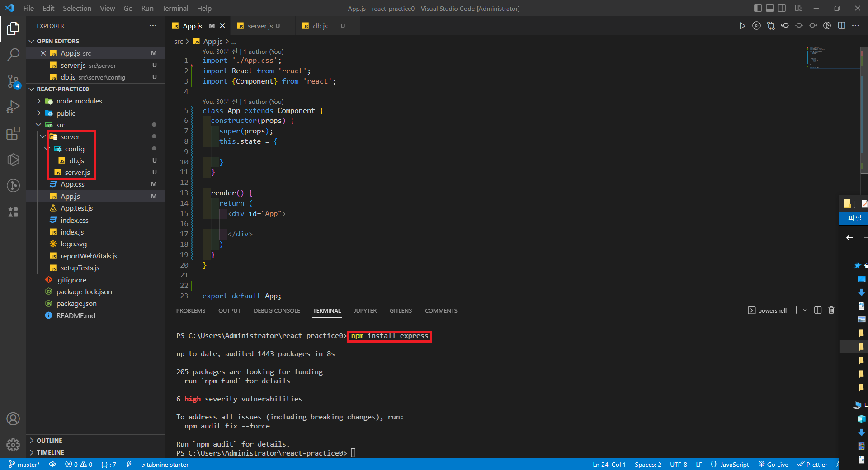The height and width of the screenshot is (470, 868).
Task: Change indentation via Spaces: 2
Action: coord(648,465)
